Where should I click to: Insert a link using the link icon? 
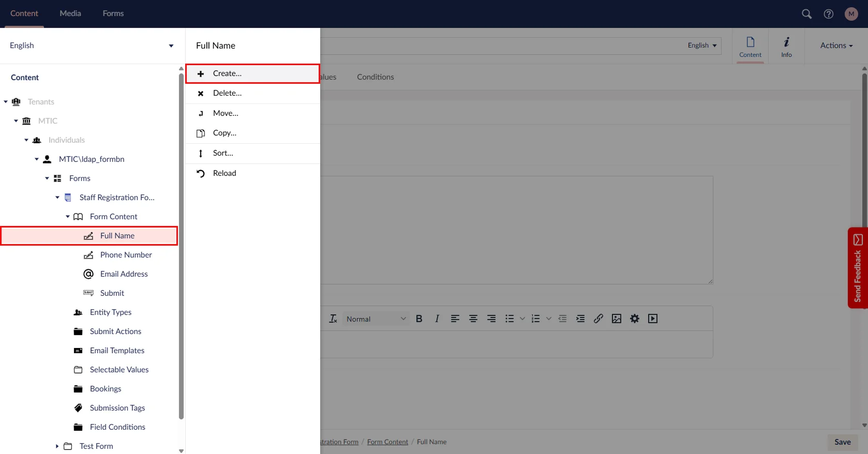click(x=598, y=319)
